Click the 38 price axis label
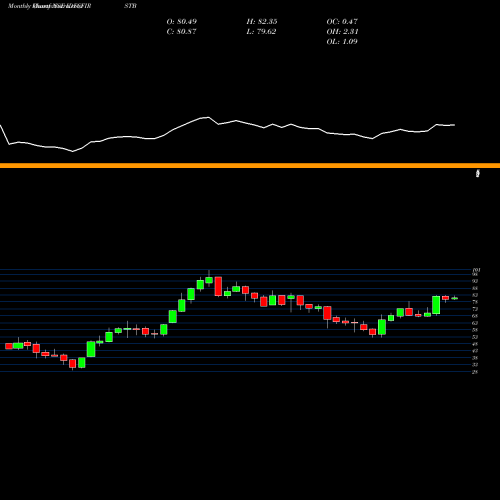 (x=475, y=358)
